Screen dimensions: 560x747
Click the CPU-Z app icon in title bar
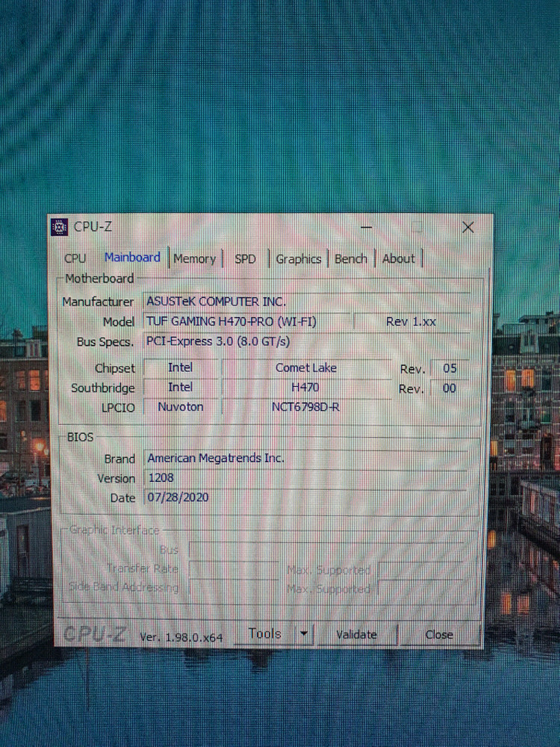coord(59,227)
